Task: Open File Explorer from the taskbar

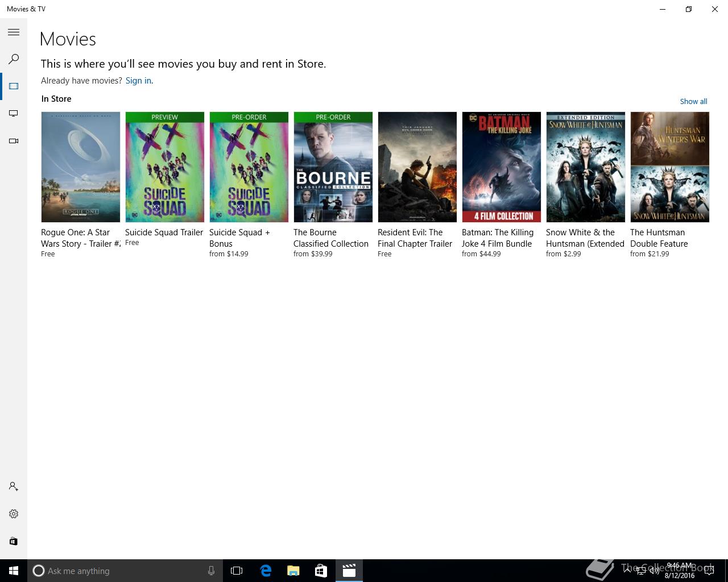Action: (x=293, y=571)
